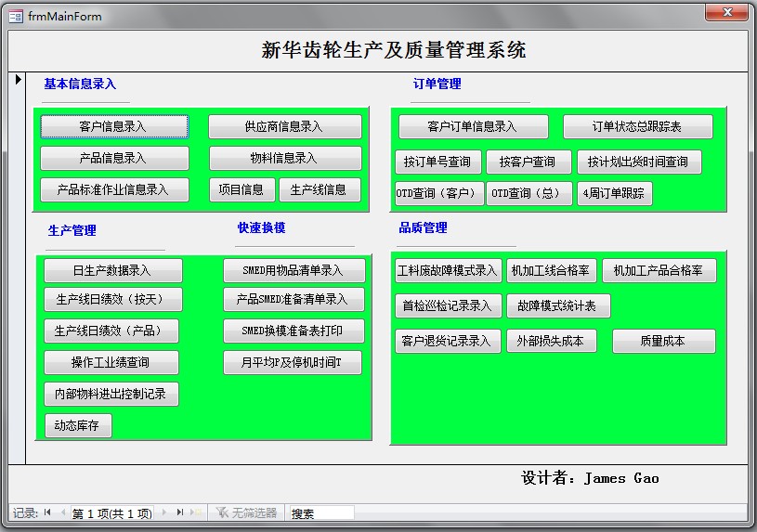This screenshot has width=757, height=532.
Task: Open 客户信息录入 customer info entry
Action: pyautogui.click(x=114, y=126)
